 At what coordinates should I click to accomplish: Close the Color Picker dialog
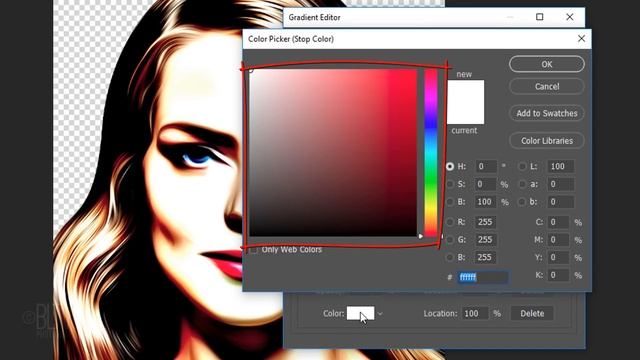coord(581,39)
